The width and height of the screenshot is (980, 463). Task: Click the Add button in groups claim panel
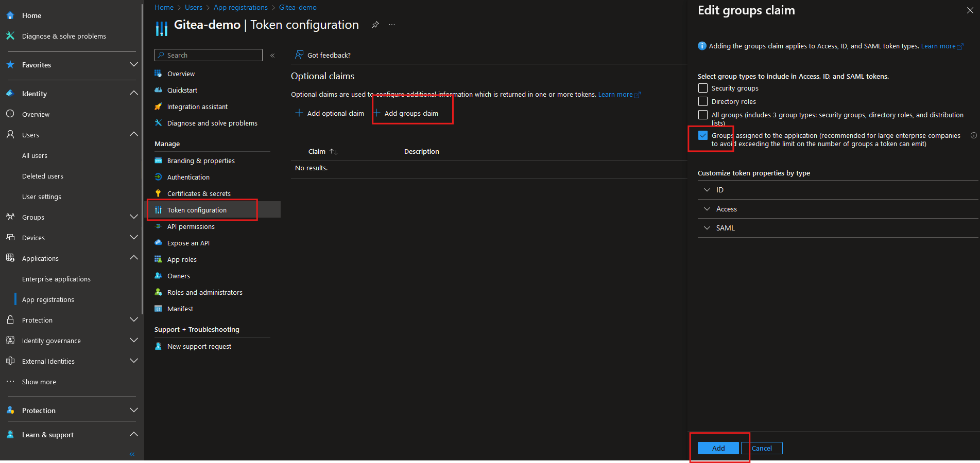click(718, 448)
